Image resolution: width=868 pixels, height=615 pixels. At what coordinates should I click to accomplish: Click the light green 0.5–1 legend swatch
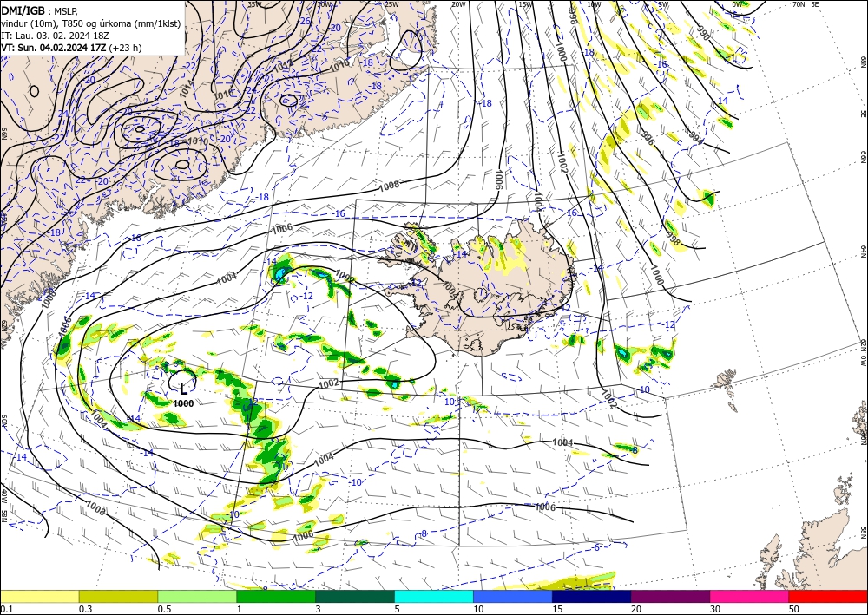(x=197, y=596)
